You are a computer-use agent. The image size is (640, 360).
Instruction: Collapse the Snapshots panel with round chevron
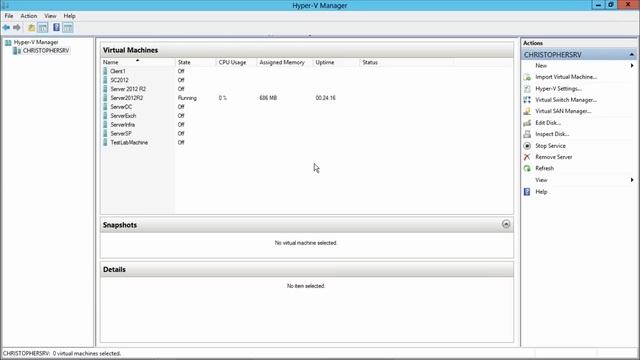coord(506,224)
